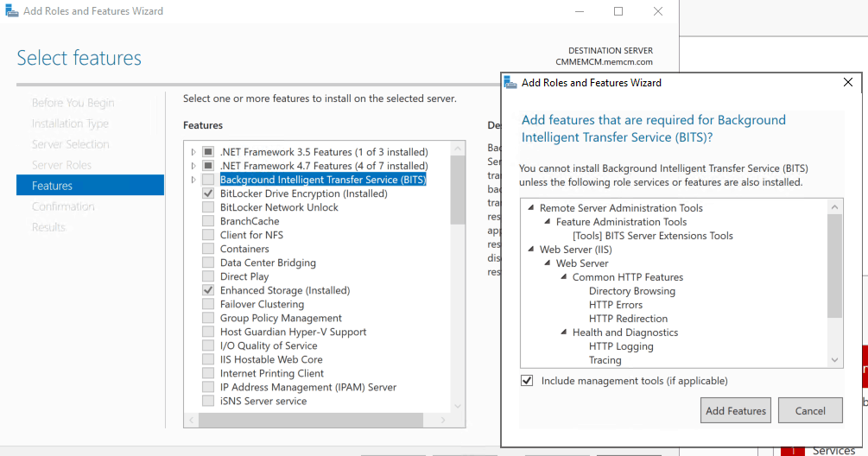Check the Direct Play checkbox
868x456 pixels.
[208, 276]
